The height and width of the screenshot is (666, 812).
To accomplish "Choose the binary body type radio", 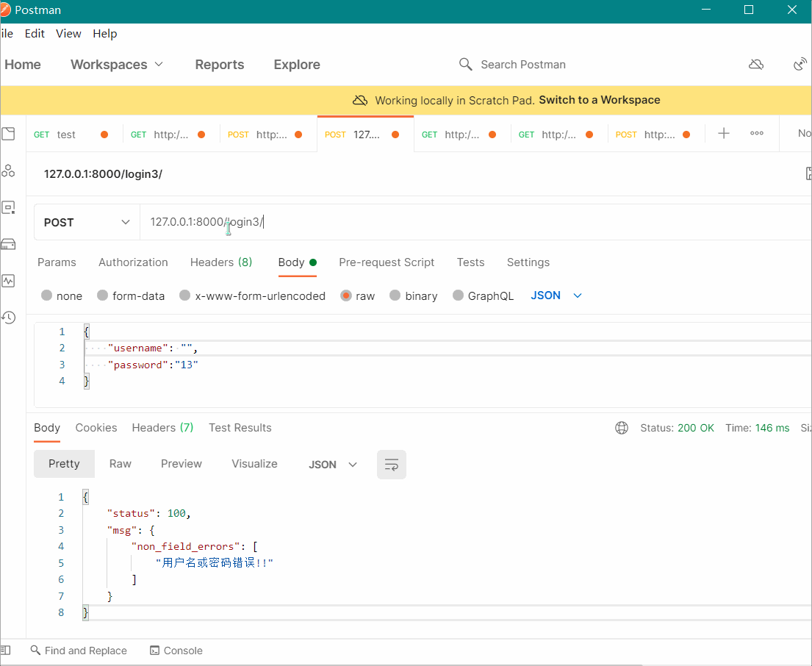I will tap(395, 296).
